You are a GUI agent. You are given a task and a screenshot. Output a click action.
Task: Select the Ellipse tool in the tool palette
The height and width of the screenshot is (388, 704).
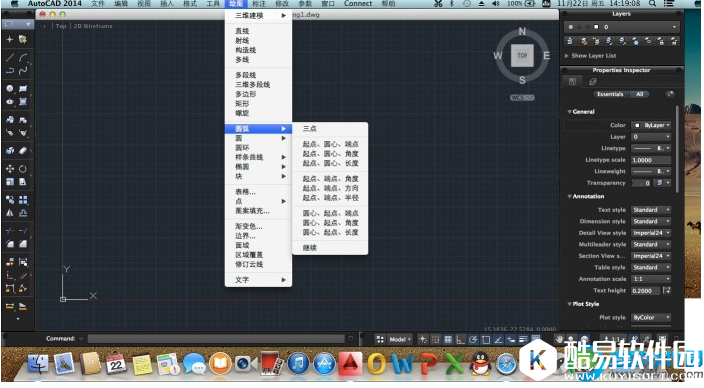[x=9, y=102]
